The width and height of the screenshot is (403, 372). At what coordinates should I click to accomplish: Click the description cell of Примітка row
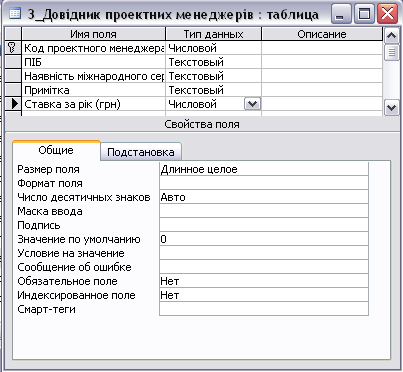point(322,90)
